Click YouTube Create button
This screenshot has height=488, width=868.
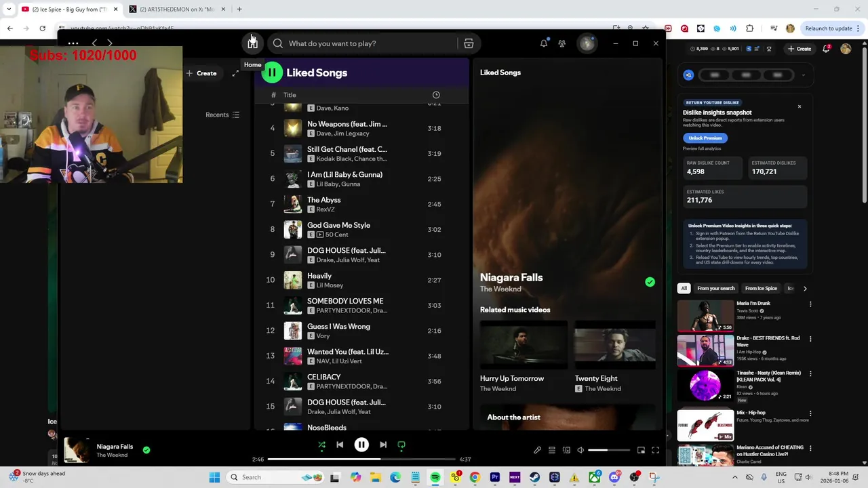800,49
